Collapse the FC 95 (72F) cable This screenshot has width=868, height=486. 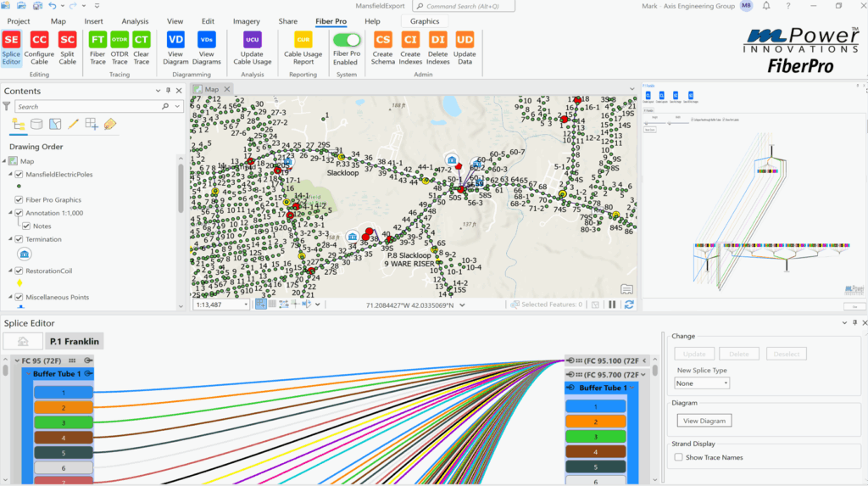coord(17,360)
